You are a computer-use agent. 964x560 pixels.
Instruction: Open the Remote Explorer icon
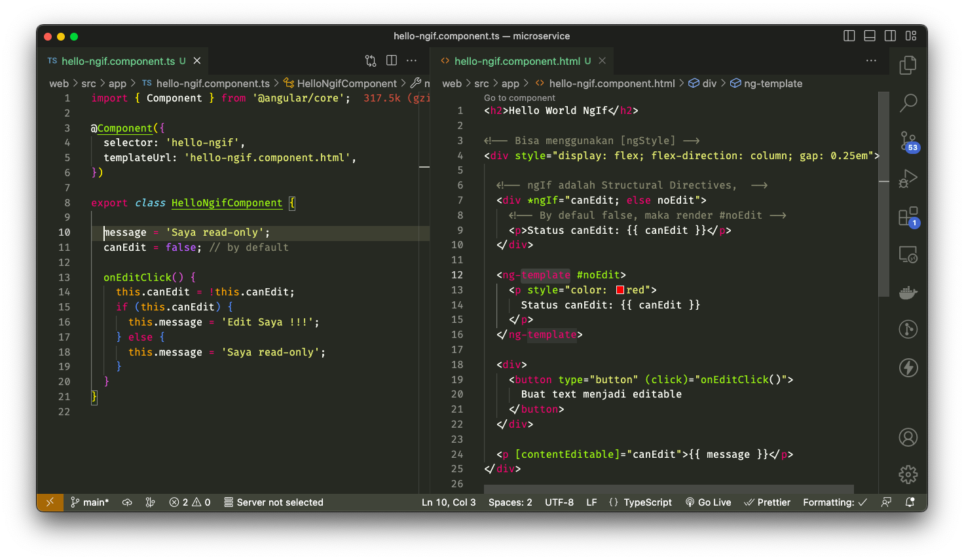tap(908, 255)
